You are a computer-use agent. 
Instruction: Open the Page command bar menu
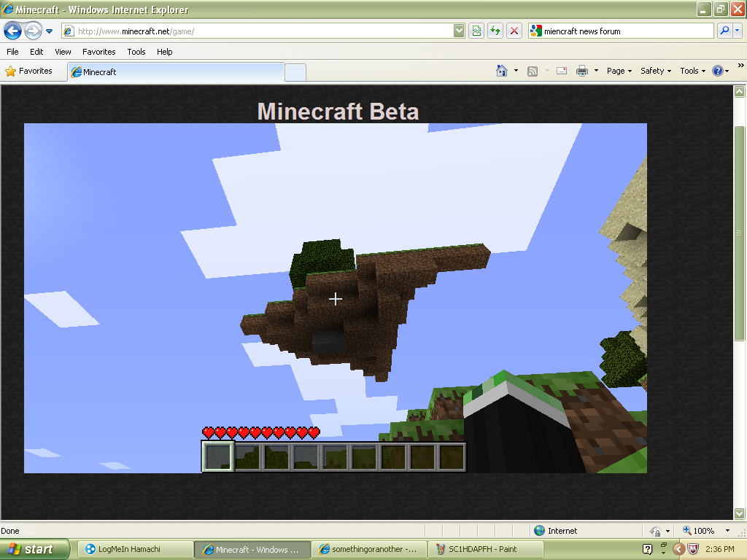click(x=619, y=71)
